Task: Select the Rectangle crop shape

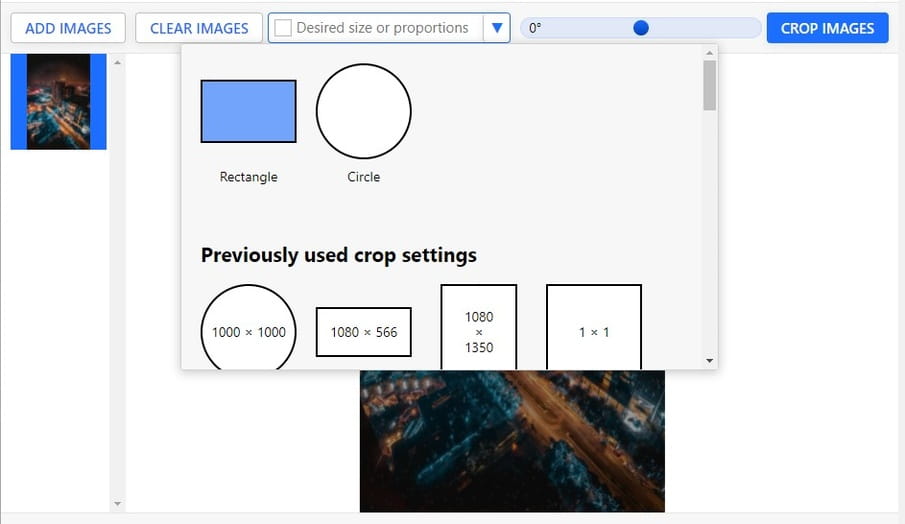Action: (248, 111)
